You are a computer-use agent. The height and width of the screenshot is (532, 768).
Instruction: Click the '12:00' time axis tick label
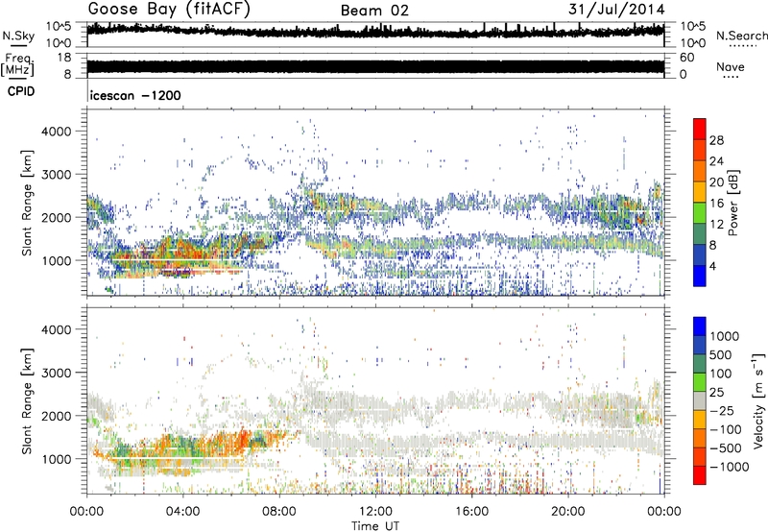coord(375,512)
